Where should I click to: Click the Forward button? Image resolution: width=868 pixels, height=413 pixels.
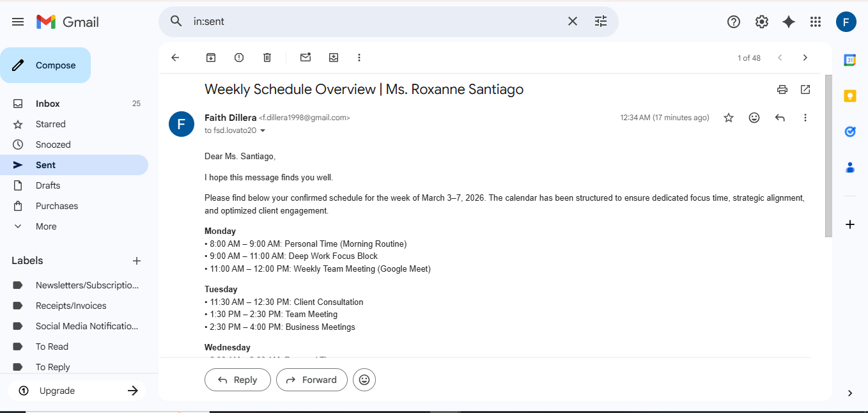click(x=312, y=380)
